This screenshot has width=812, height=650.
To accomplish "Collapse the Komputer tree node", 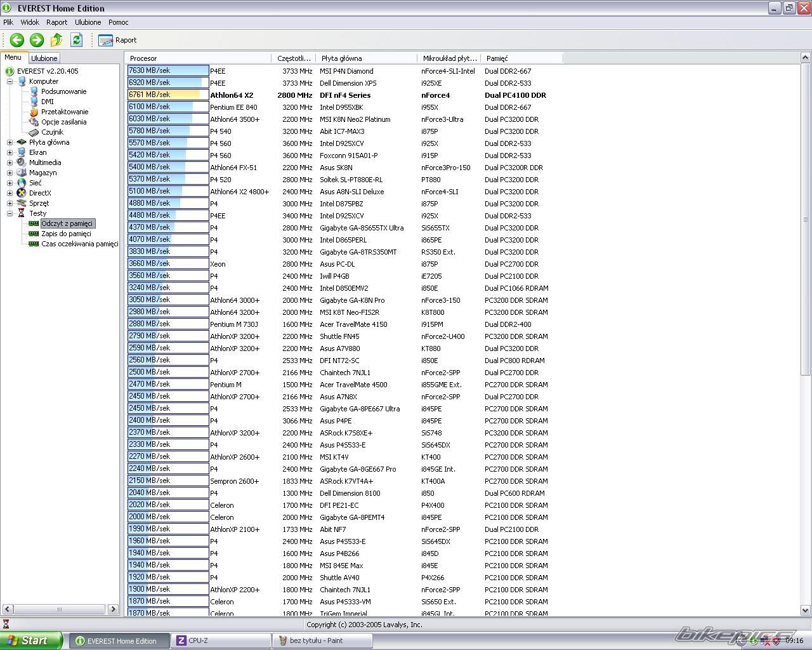I will [x=10, y=81].
